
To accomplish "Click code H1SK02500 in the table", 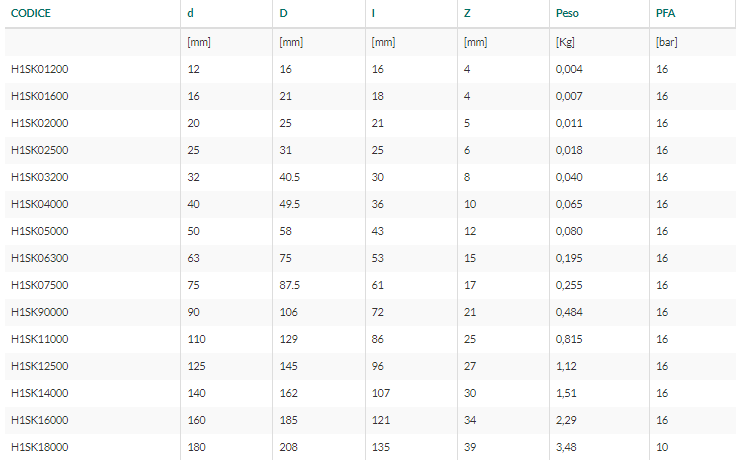I will (x=40, y=150).
